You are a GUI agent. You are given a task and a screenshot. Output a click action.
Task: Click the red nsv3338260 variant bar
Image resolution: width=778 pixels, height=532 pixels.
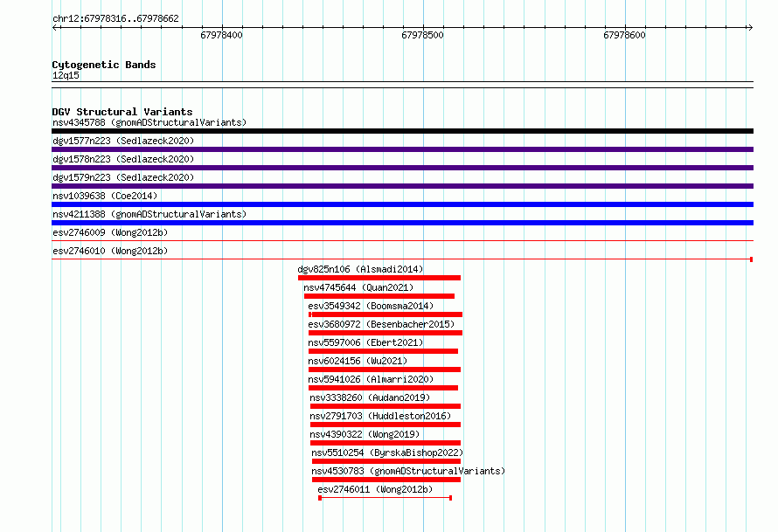tap(386, 406)
